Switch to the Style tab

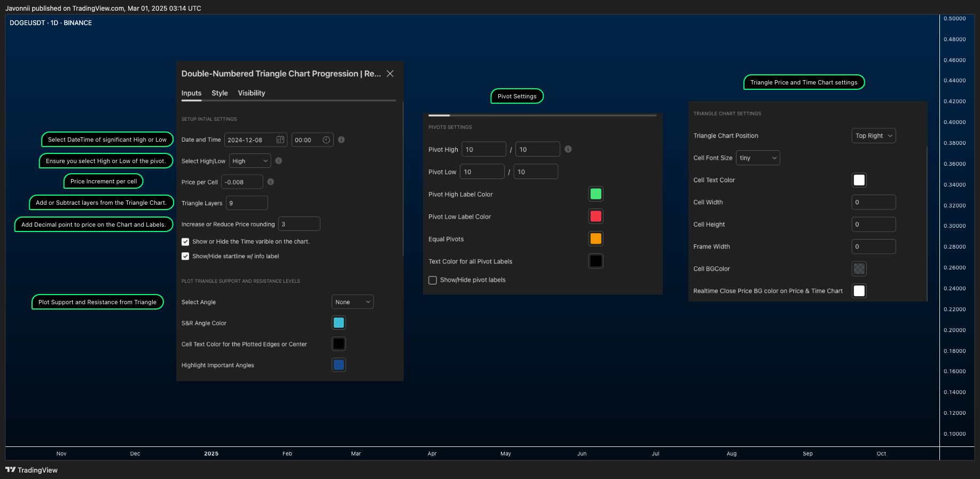point(219,93)
